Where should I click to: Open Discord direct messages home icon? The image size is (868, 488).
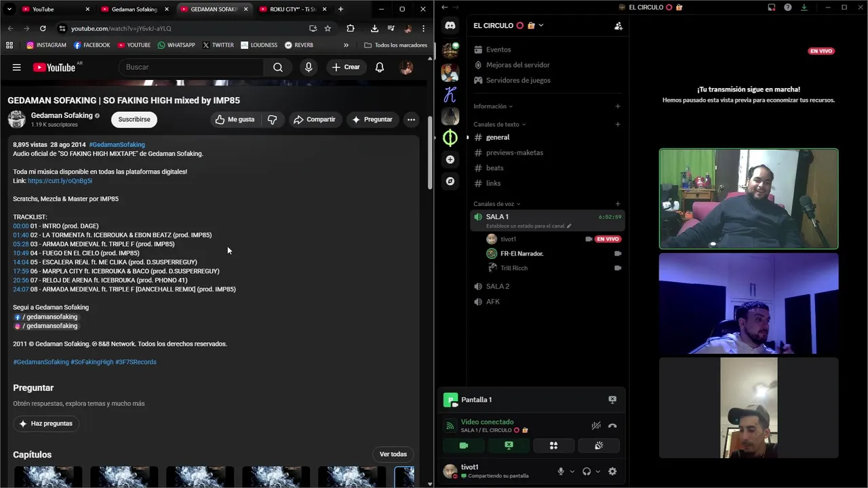(450, 25)
